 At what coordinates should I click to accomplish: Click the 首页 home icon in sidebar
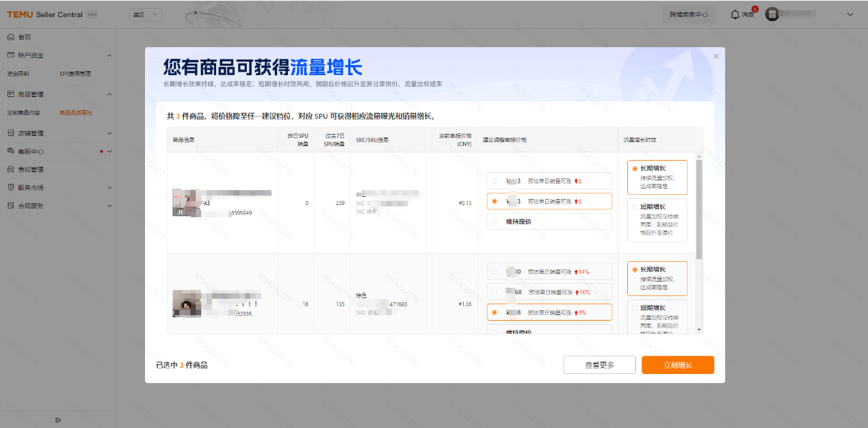tap(11, 37)
